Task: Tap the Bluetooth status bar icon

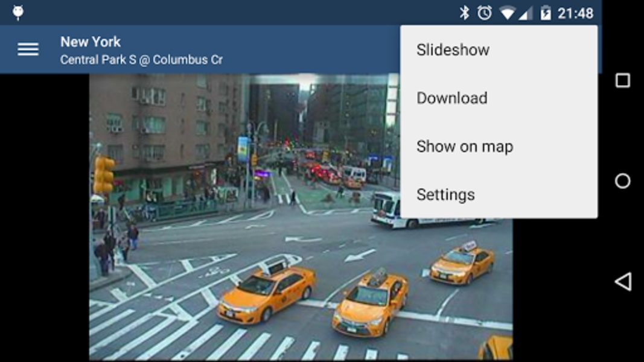Action: (464, 13)
